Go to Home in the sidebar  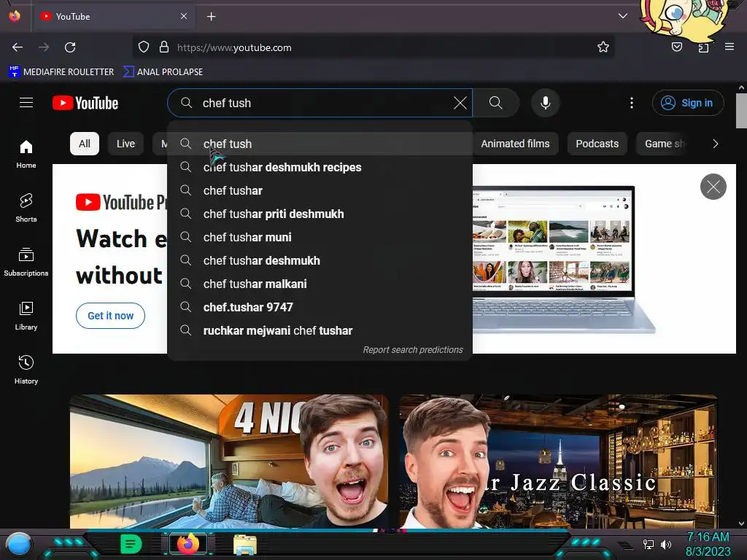point(26,155)
